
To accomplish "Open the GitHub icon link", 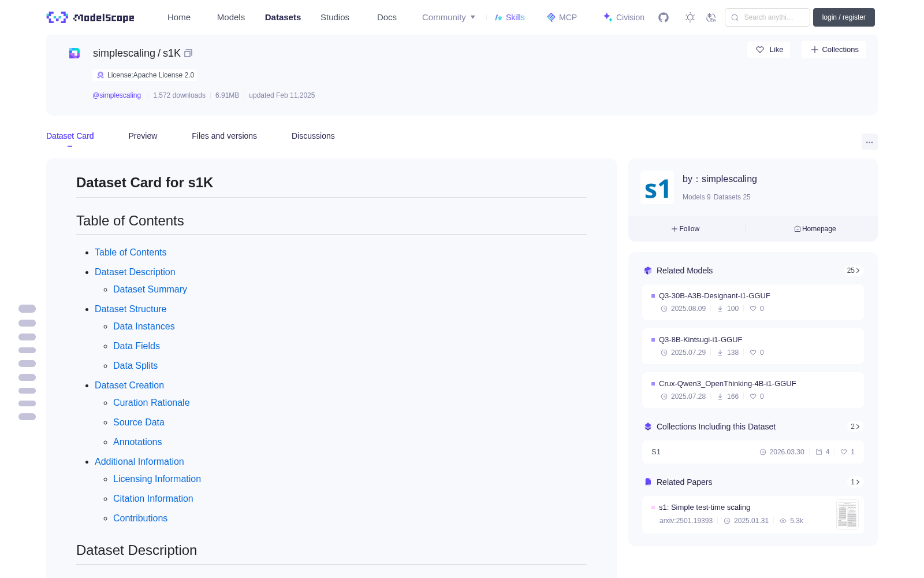I will pyautogui.click(x=664, y=17).
